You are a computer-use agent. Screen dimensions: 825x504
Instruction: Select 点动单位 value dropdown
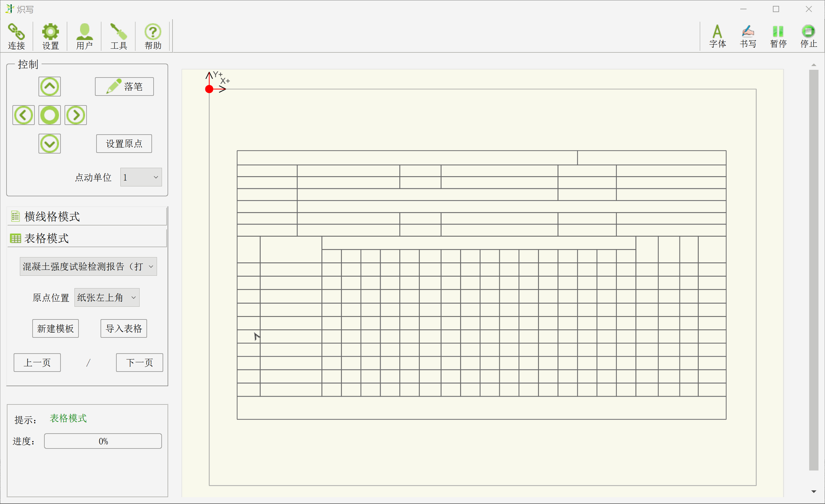140,177
